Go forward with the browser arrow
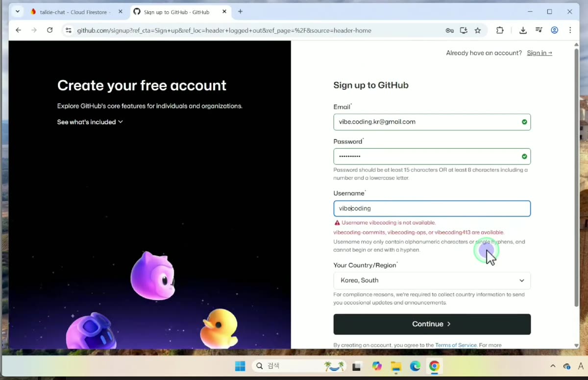Viewport: 588px width, 380px height. click(34, 30)
